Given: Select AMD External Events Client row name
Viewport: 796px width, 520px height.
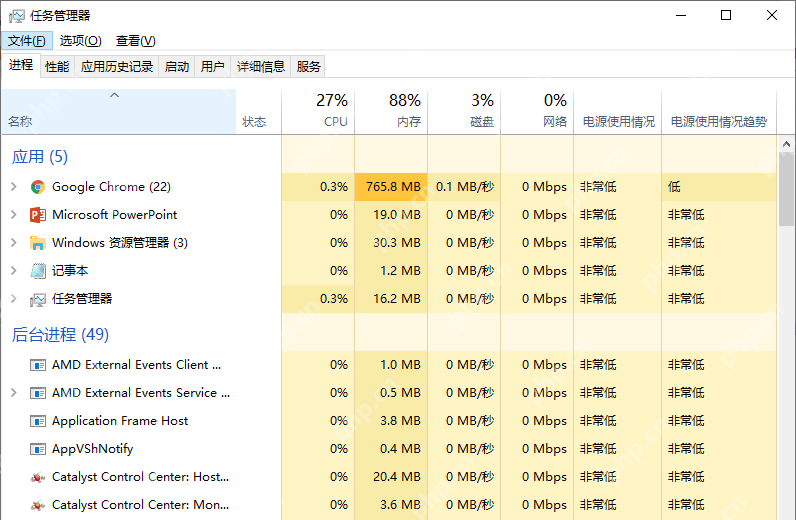Looking at the screenshot, I should (x=137, y=365).
